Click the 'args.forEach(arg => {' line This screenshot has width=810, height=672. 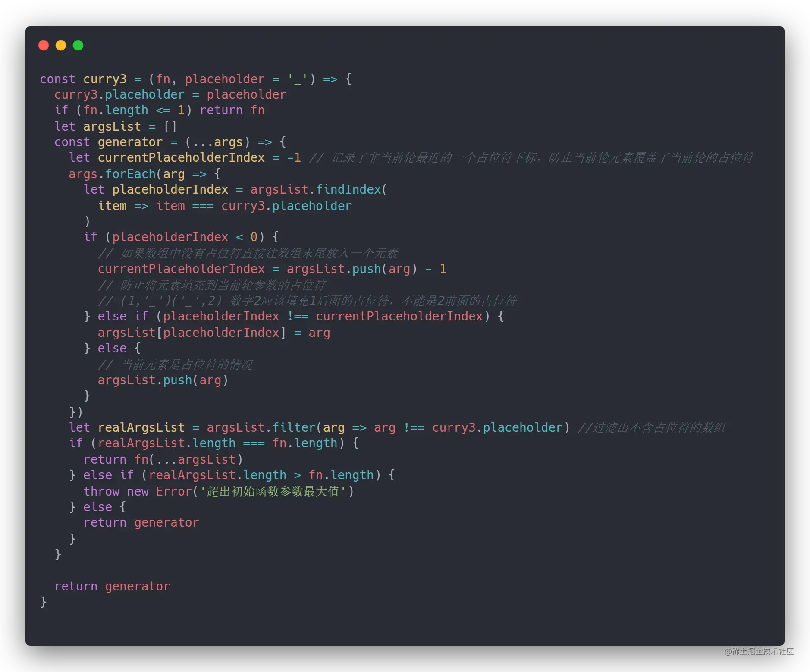[x=144, y=174]
